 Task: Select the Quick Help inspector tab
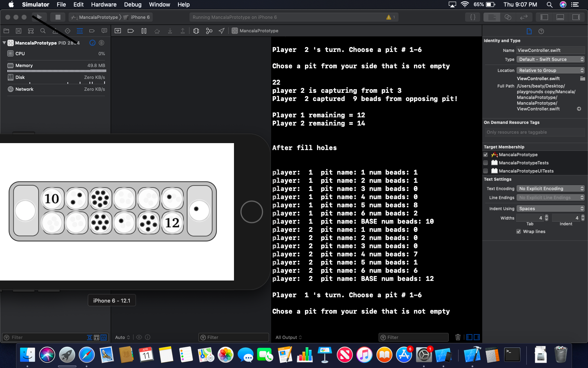(x=541, y=31)
